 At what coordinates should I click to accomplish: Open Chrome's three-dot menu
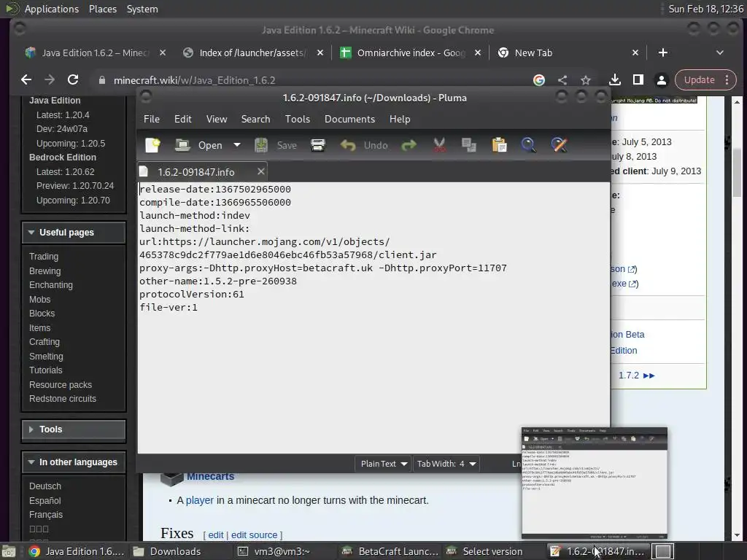tap(727, 80)
